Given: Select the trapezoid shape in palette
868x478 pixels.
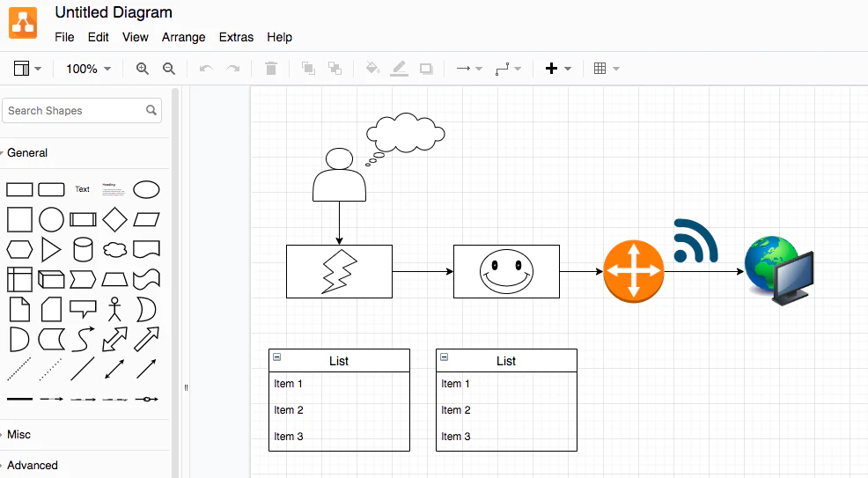Looking at the screenshot, I should pos(114,279).
